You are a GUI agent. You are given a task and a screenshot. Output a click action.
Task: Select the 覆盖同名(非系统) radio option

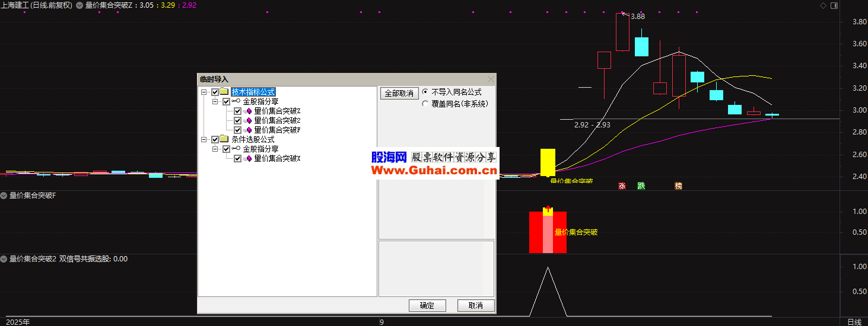coord(425,104)
